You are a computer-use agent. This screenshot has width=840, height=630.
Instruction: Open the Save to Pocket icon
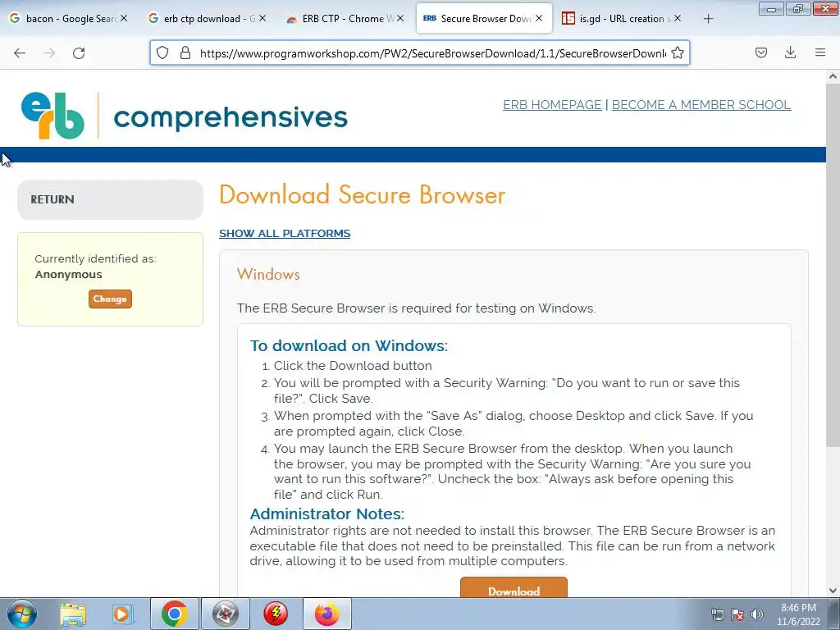[760, 52]
